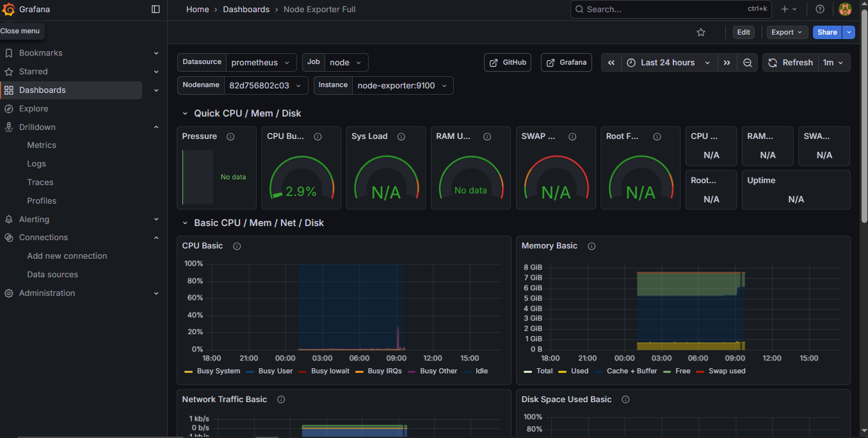Click info icon on CPU Busy panel
868x438 pixels.
pos(317,136)
